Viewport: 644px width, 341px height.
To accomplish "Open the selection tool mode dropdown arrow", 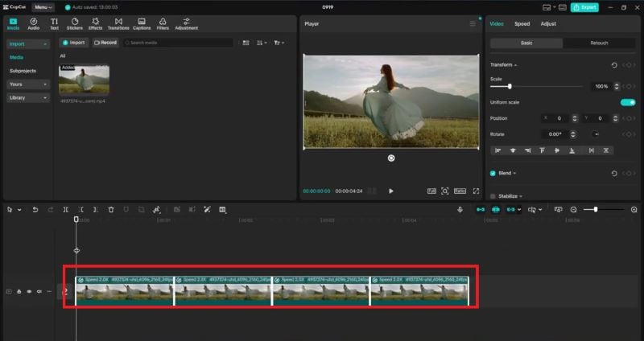I will 19,210.
